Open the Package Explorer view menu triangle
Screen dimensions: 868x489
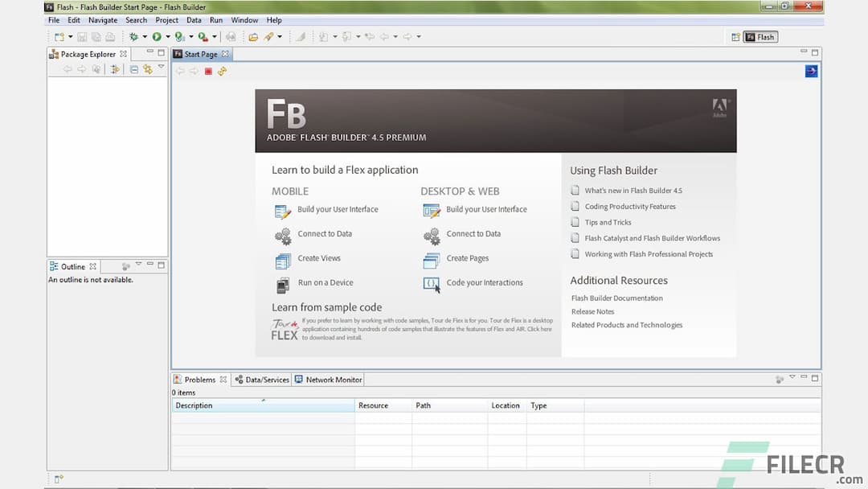point(160,68)
